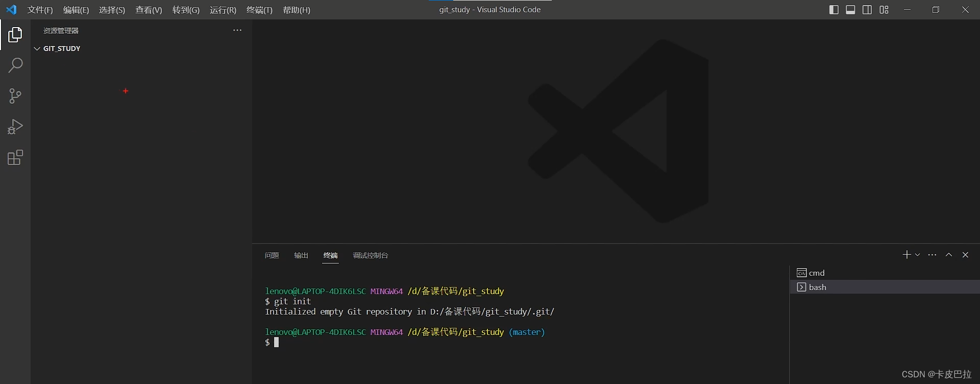This screenshot has height=384, width=980.
Task: Switch to the 问题 panel tab
Action: (272, 255)
